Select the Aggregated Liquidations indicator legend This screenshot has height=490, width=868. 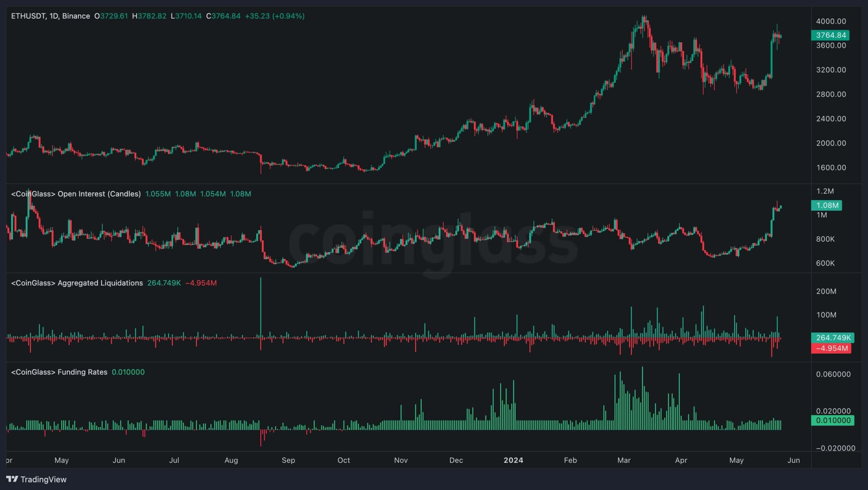coord(77,283)
